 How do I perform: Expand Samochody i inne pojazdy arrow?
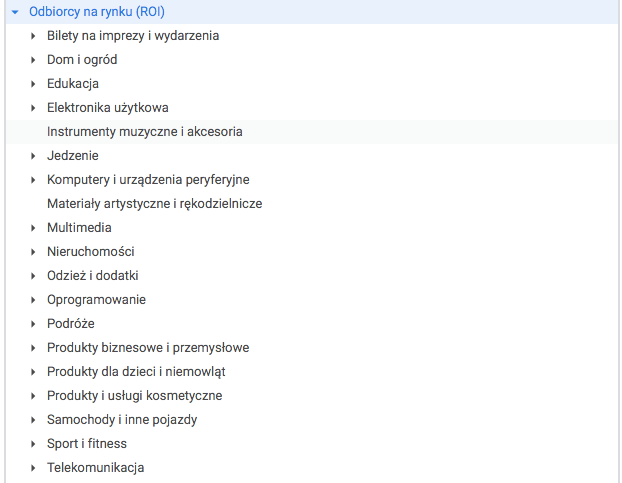pos(33,420)
